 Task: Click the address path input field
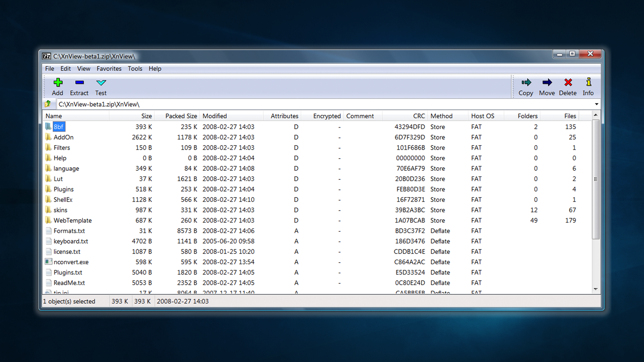click(x=324, y=104)
